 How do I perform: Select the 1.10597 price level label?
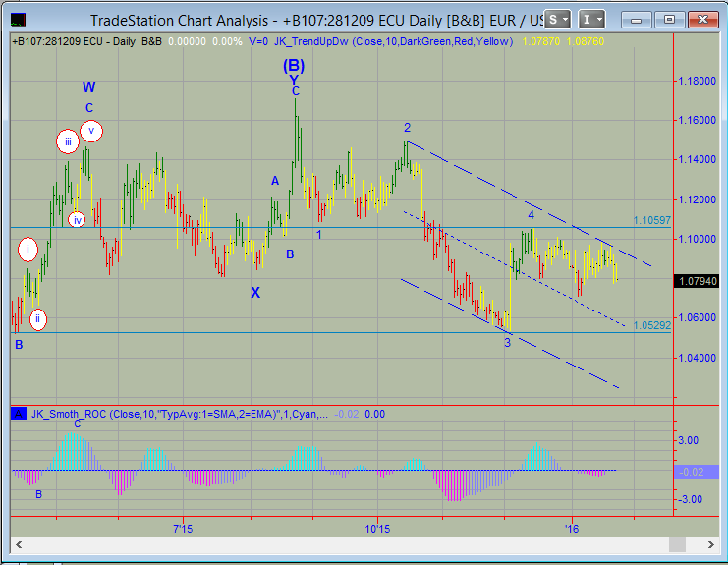pos(650,221)
